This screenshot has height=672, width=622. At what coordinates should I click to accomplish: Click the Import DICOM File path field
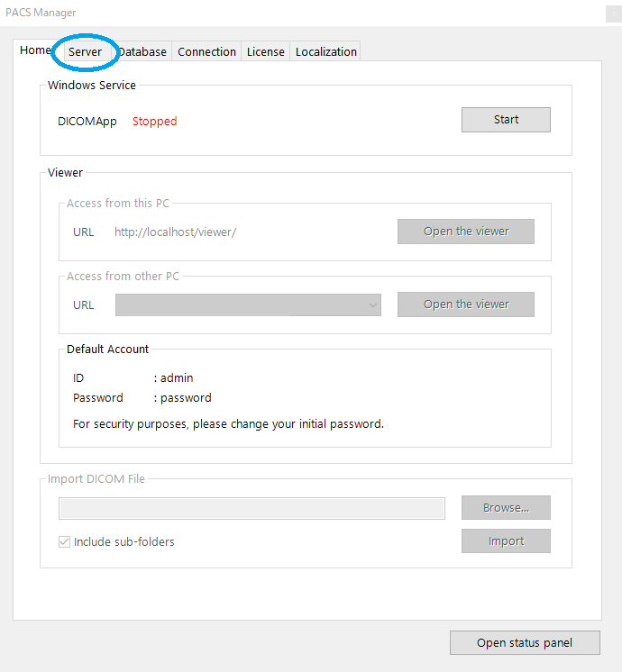tap(252, 508)
